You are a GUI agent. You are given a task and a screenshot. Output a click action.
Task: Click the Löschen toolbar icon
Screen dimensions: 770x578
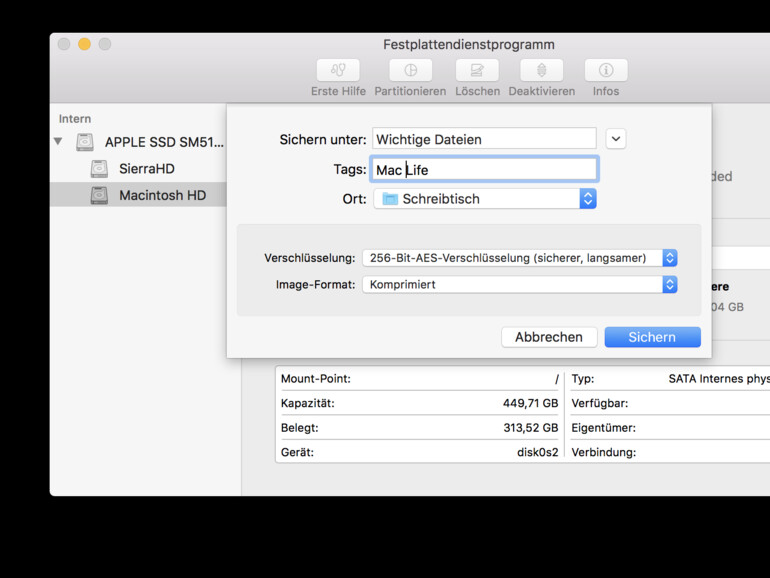click(477, 71)
